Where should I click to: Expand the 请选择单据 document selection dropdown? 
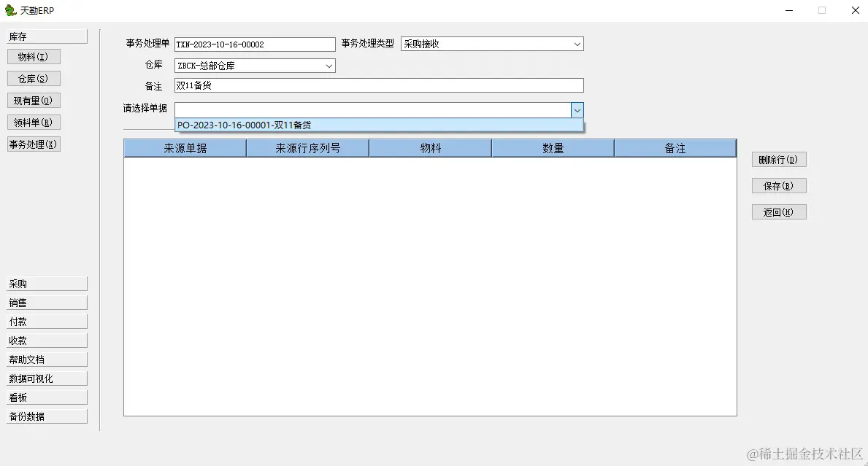577,109
